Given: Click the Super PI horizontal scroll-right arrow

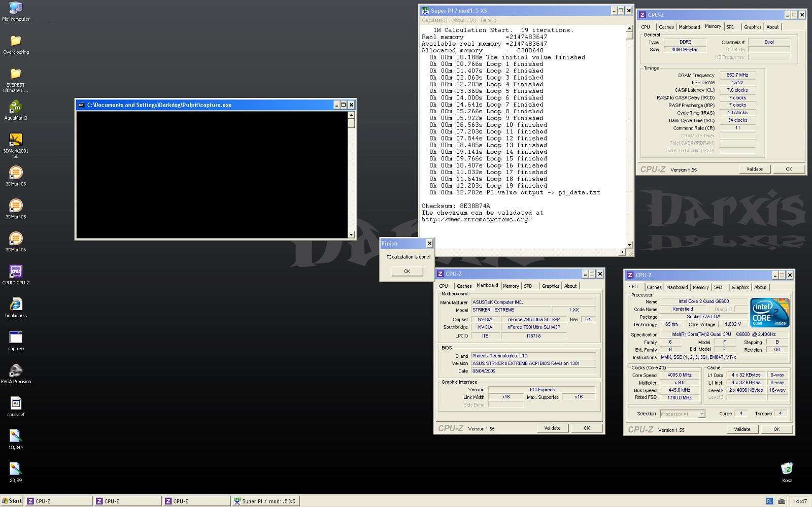Looking at the screenshot, I should click(623, 252).
